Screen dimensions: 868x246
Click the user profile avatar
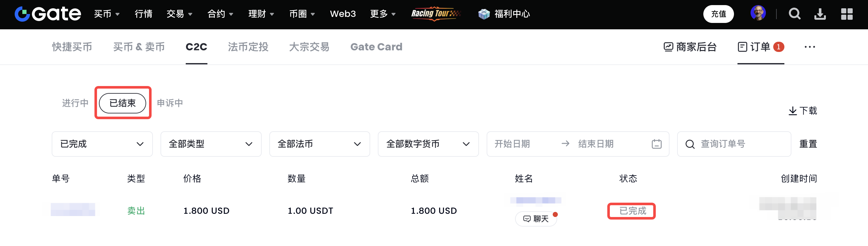(x=758, y=13)
